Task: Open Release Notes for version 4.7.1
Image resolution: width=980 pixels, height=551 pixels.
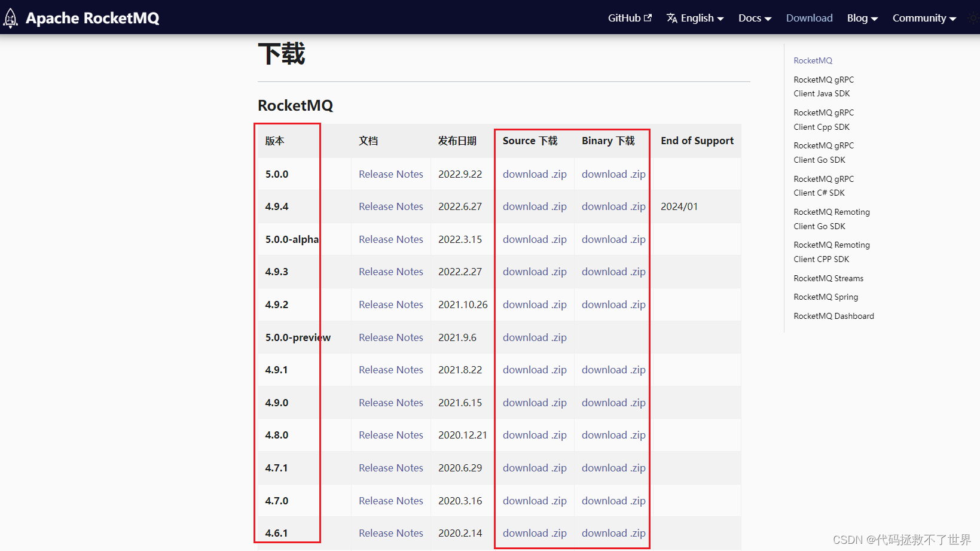Action: pyautogui.click(x=391, y=468)
